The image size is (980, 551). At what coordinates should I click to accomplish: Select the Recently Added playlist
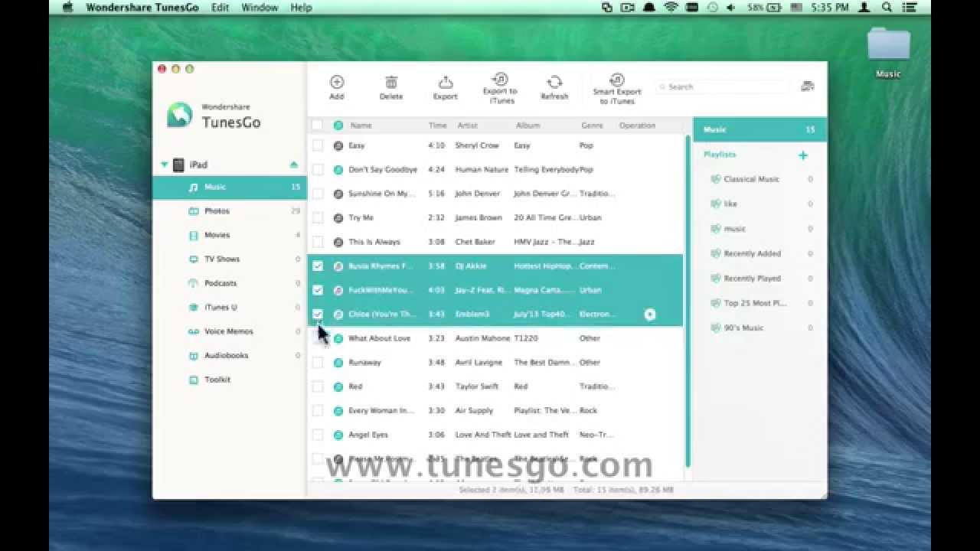point(759,253)
